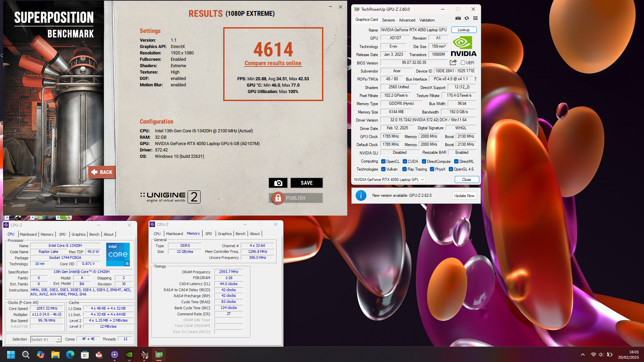Switch to Sensors tab in GPU-Z
The image size is (644, 362).
(388, 20)
